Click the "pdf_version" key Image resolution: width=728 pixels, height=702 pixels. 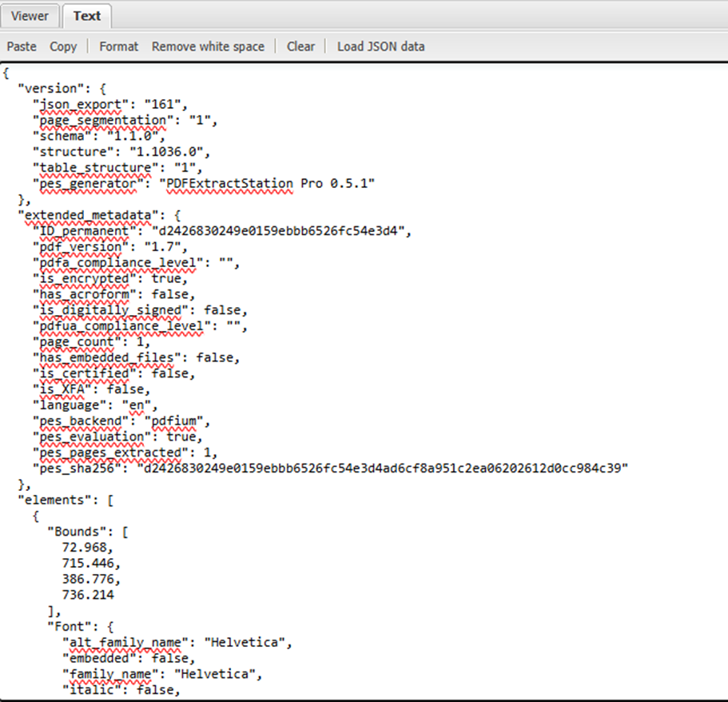81,247
